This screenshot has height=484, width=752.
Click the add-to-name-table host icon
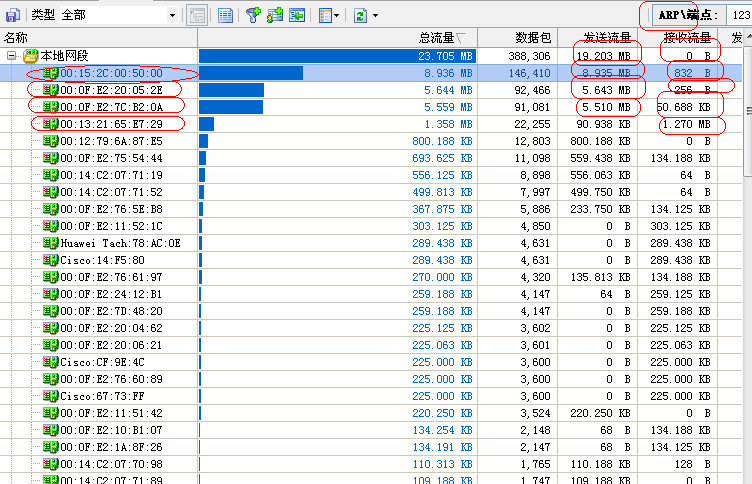tap(275, 15)
